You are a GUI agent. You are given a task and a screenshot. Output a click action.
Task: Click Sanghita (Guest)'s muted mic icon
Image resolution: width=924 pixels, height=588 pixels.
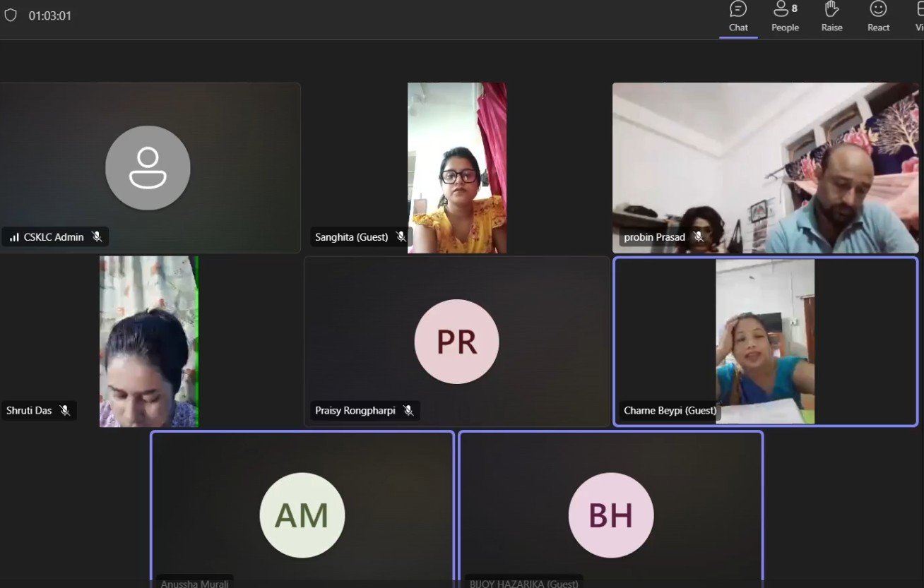tap(401, 237)
